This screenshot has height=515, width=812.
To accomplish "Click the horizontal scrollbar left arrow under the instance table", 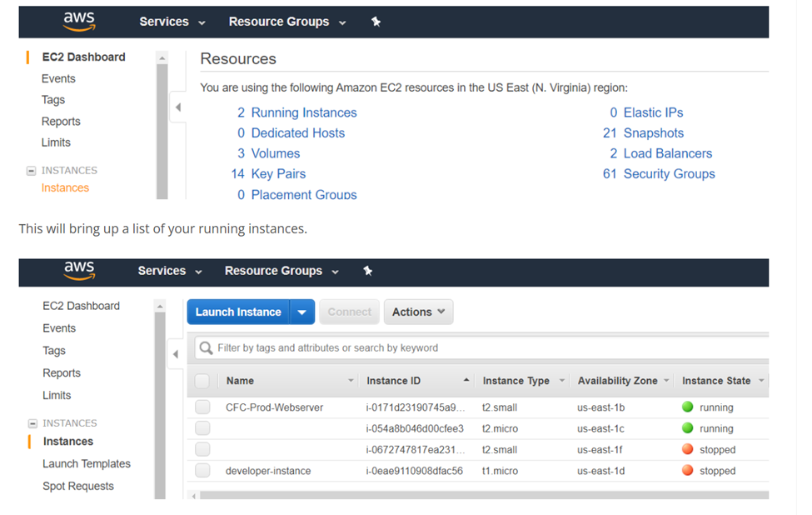I will [194, 496].
